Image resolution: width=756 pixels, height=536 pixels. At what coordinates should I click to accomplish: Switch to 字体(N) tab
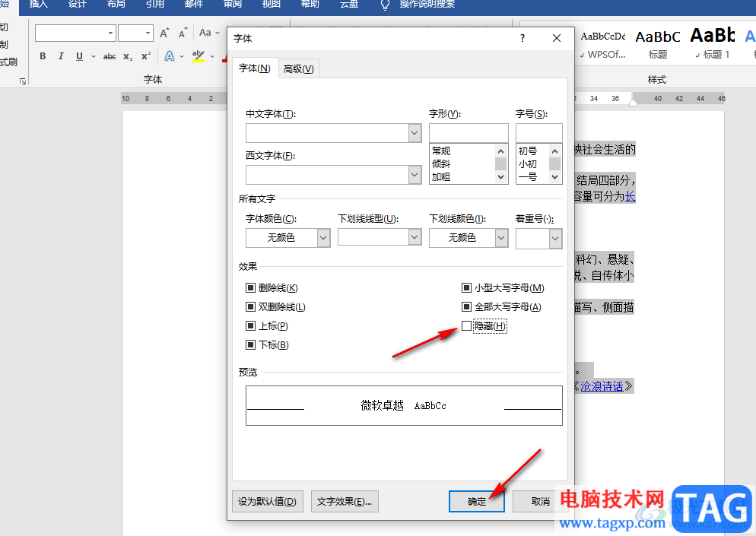254,68
